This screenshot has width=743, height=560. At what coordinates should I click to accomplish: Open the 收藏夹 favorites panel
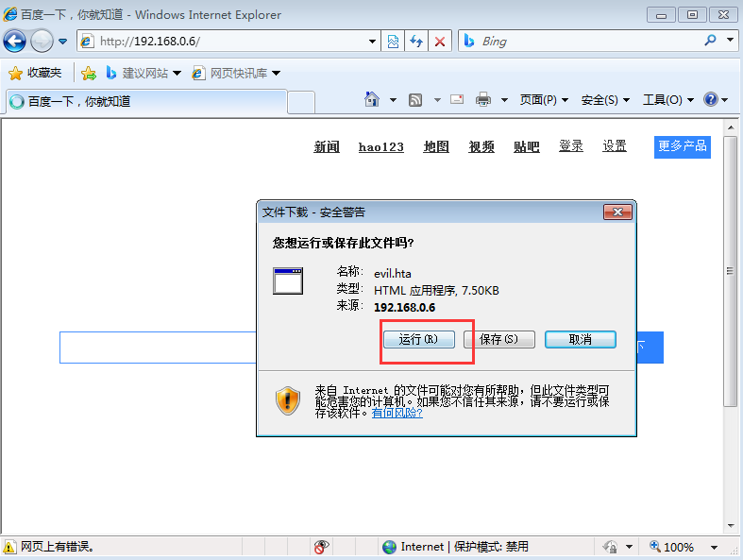pyautogui.click(x=35, y=73)
